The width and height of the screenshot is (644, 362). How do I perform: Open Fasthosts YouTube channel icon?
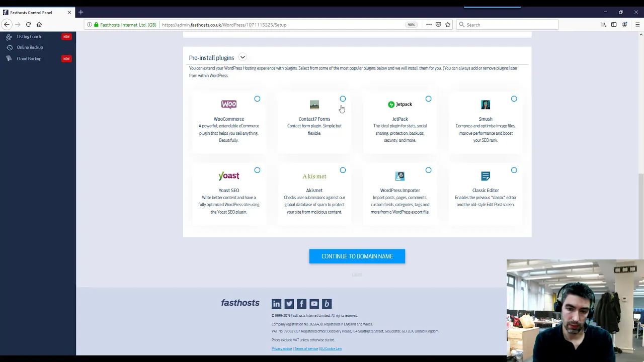(x=314, y=304)
